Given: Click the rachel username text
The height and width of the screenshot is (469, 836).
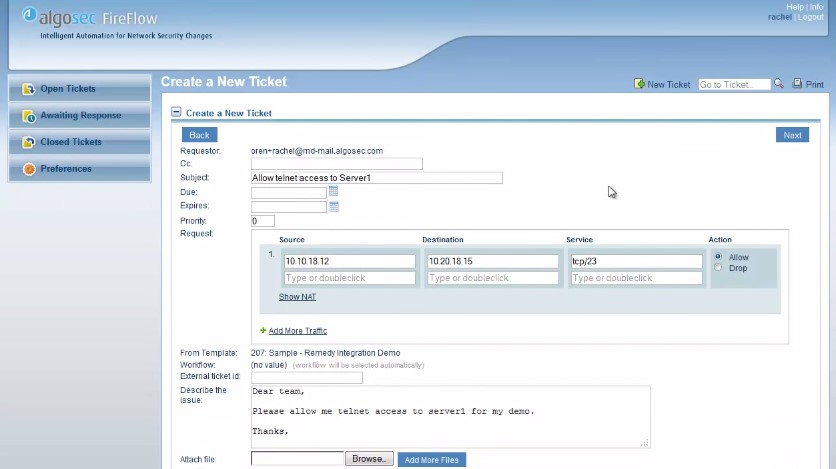Looking at the screenshot, I should pyautogui.click(x=779, y=17).
